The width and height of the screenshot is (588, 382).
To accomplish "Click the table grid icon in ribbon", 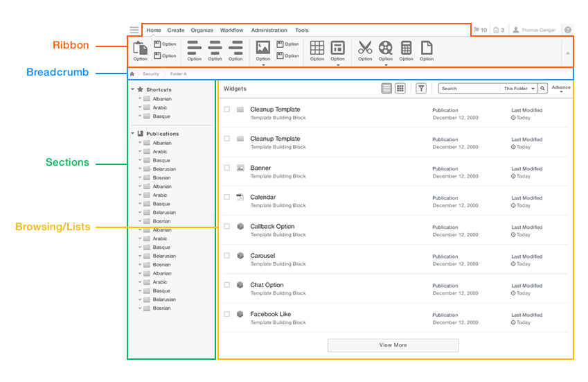I will [x=317, y=48].
